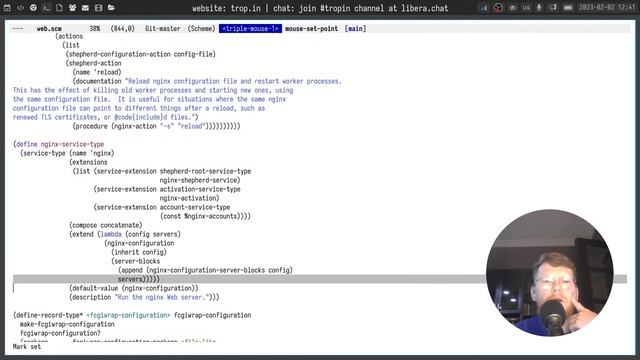The image size is (640, 360).
Task: Open the Chromium browser workspace icon
Action: click(x=33, y=8)
